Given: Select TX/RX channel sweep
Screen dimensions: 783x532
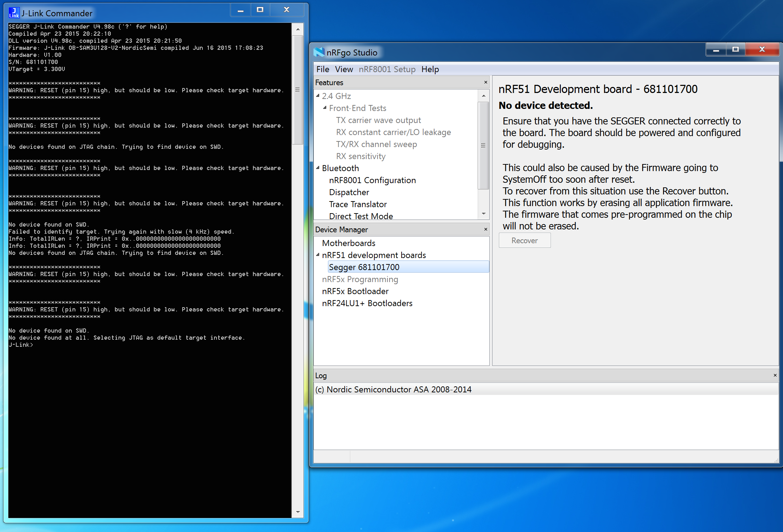Looking at the screenshot, I should pyautogui.click(x=376, y=144).
